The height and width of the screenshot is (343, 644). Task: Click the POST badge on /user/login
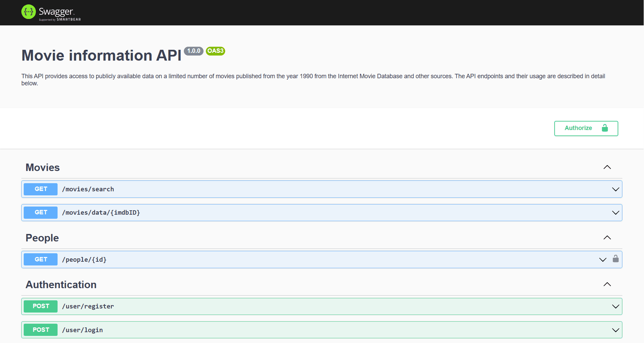click(40, 329)
